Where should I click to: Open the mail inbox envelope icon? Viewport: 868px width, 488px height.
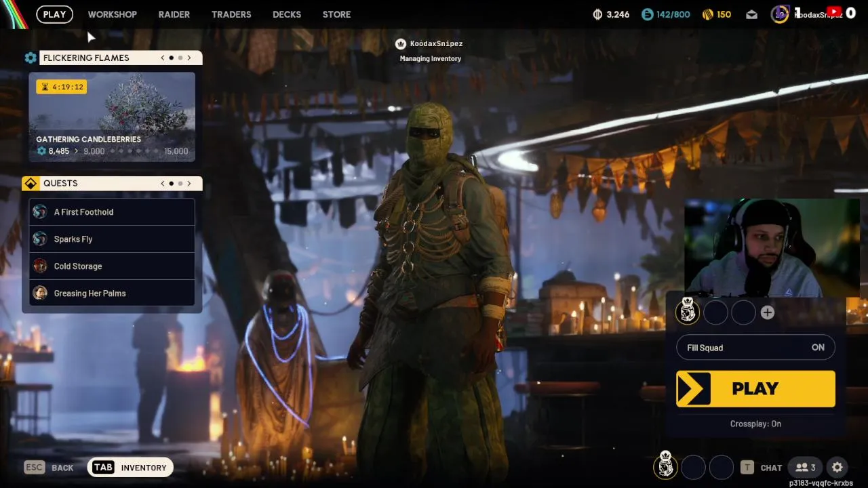pos(751,14)
